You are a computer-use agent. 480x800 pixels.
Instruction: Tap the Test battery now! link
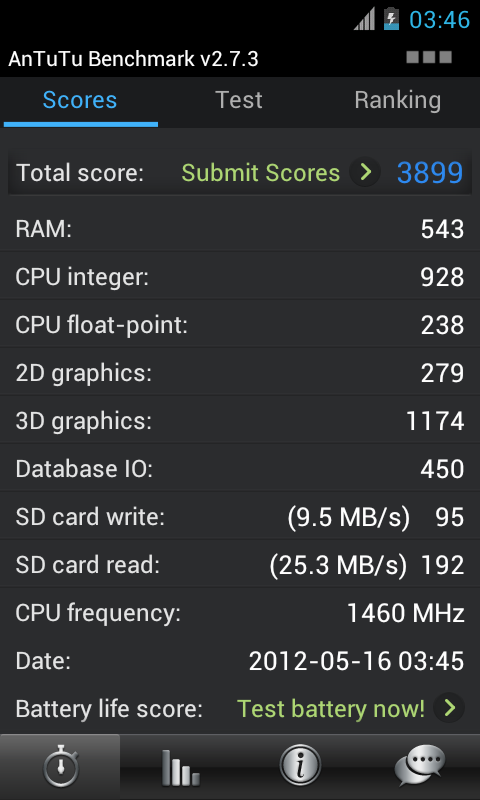(x=331, y=709)
